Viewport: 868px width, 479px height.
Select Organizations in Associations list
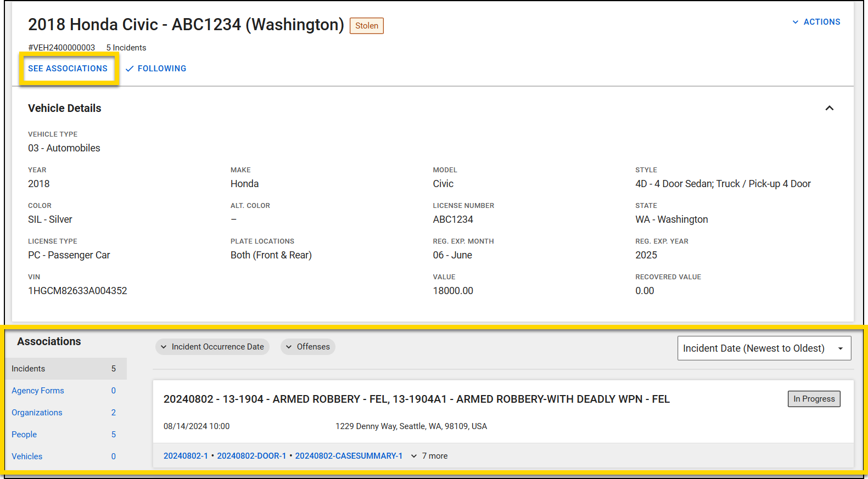(37, 413)
